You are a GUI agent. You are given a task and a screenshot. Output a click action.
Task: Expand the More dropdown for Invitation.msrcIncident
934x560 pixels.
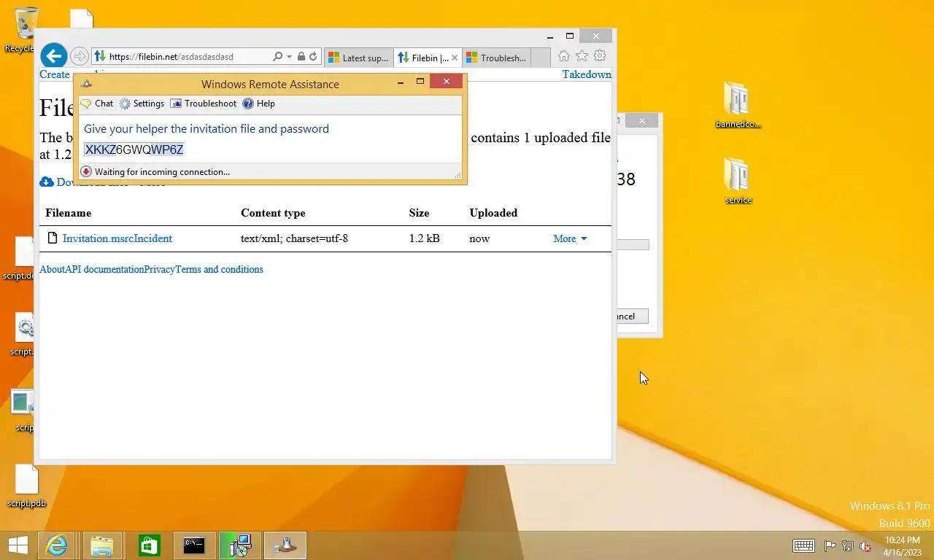(x=571, y=238)
